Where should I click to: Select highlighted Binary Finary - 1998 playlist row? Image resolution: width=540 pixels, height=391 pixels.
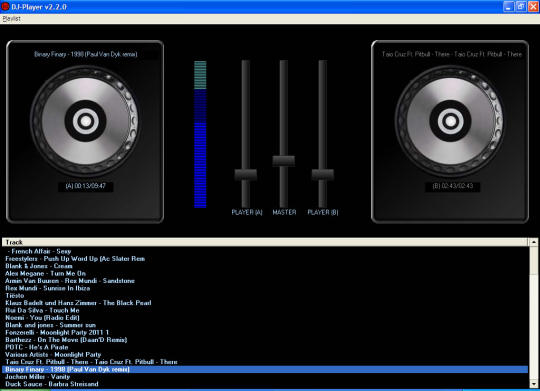pos(264,369)
